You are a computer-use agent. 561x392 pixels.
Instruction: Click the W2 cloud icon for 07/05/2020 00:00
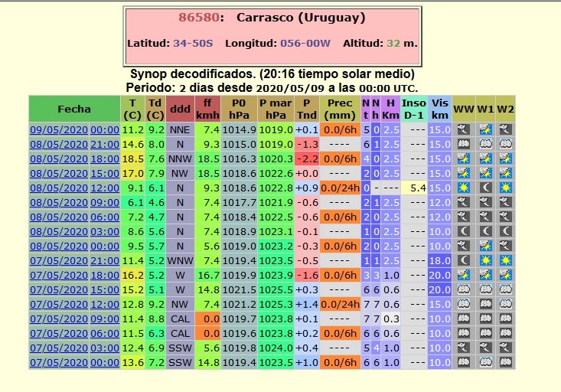point(505,361)
